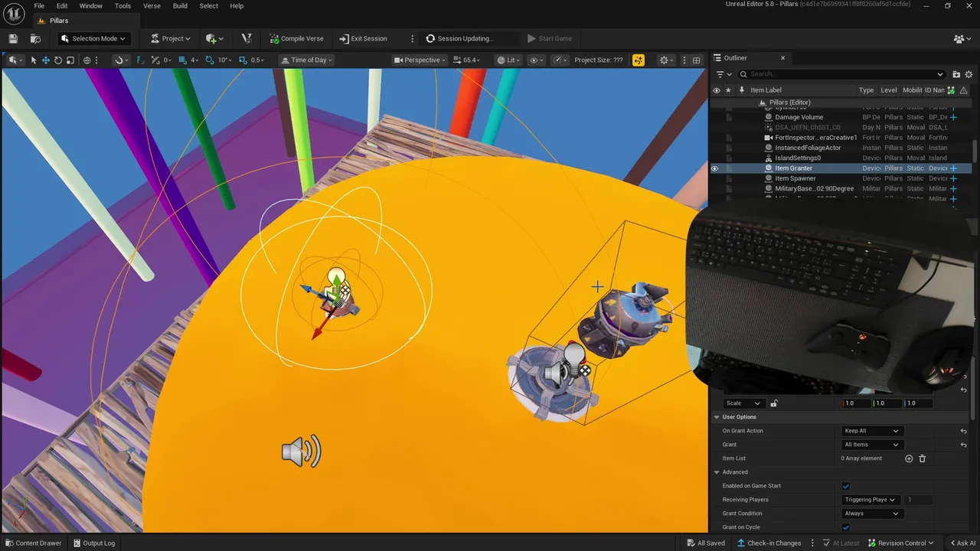This screenshot has height=551, width=980.
Task: Open the Content Browser icon beside Save
Action: click(35, 38)
